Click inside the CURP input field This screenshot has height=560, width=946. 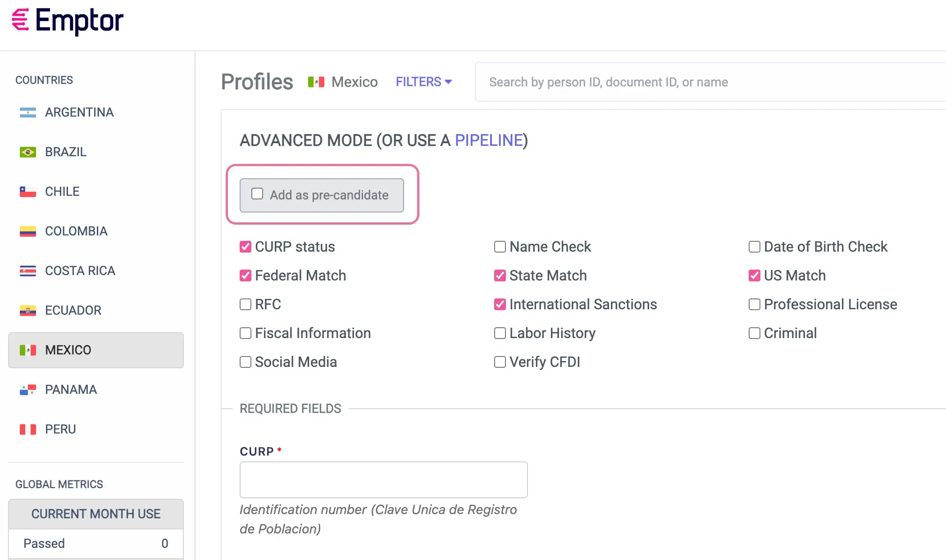[x=383, y=480]
